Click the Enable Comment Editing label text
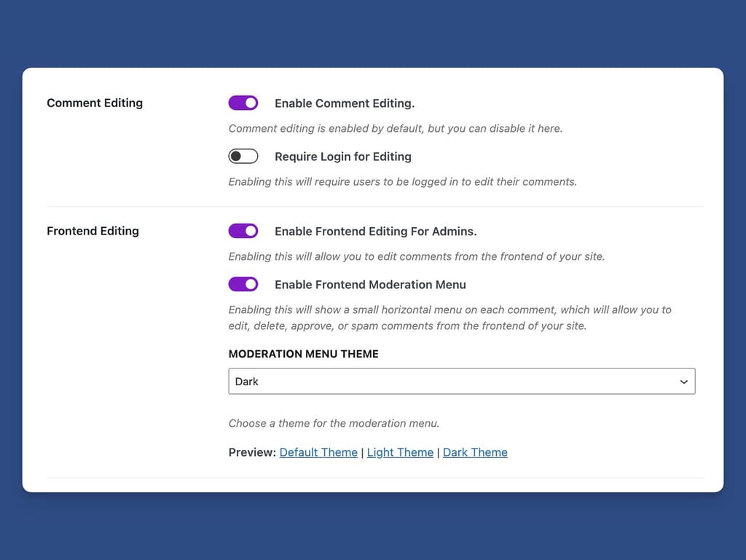Screen dimensions: 746x560 click(x=344, y=103)
